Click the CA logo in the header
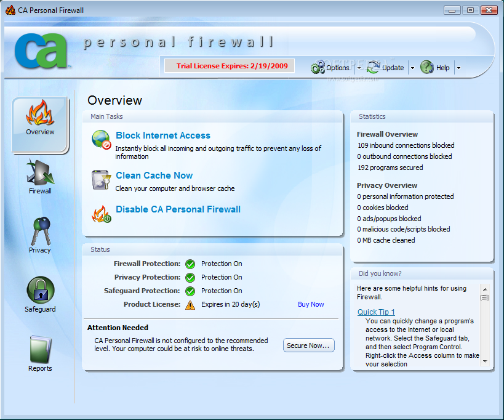Viewport: 504px width, 420px height. [x=41, y=50]
